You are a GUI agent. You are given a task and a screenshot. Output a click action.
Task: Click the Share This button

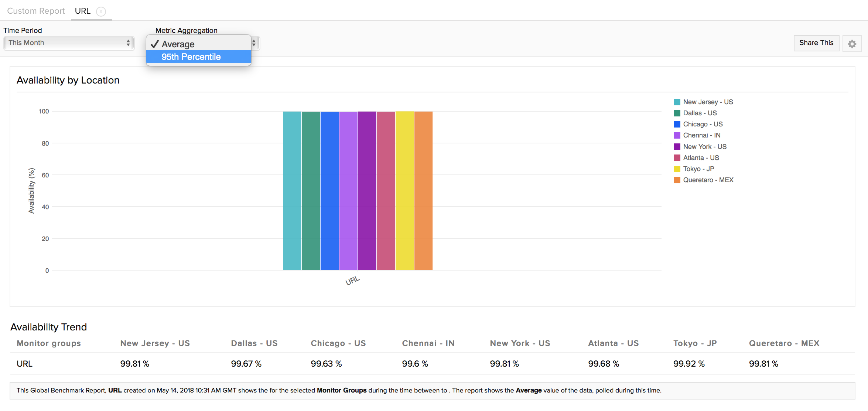(x=816, y=43)
